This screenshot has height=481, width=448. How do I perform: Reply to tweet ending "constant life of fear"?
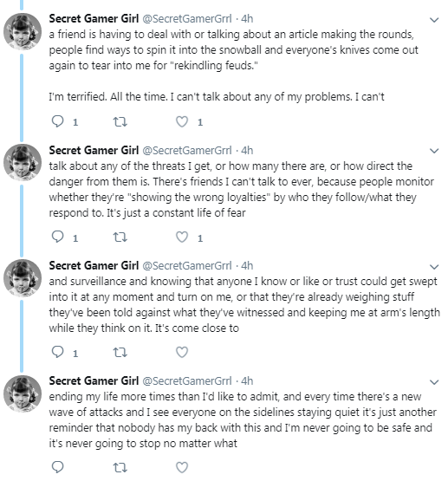click(x=58, y=237)
